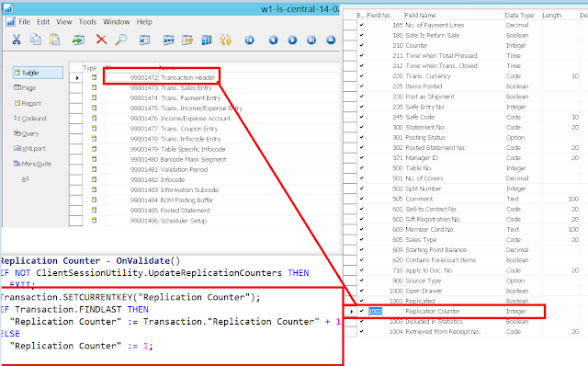Open the Edit menu
This screenshot has width=588, height=366.
coord(43,22)
